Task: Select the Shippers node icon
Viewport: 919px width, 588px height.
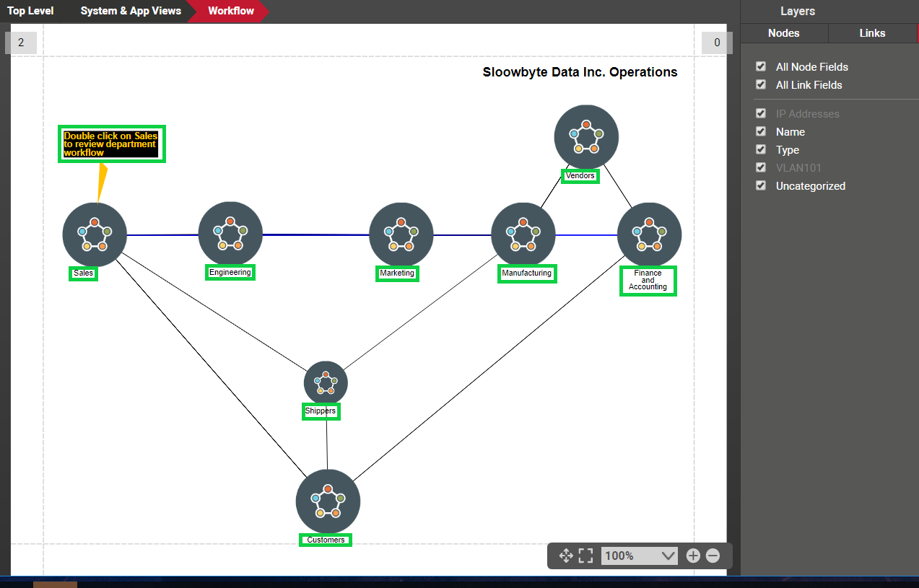Action: (x=326, y=382)
